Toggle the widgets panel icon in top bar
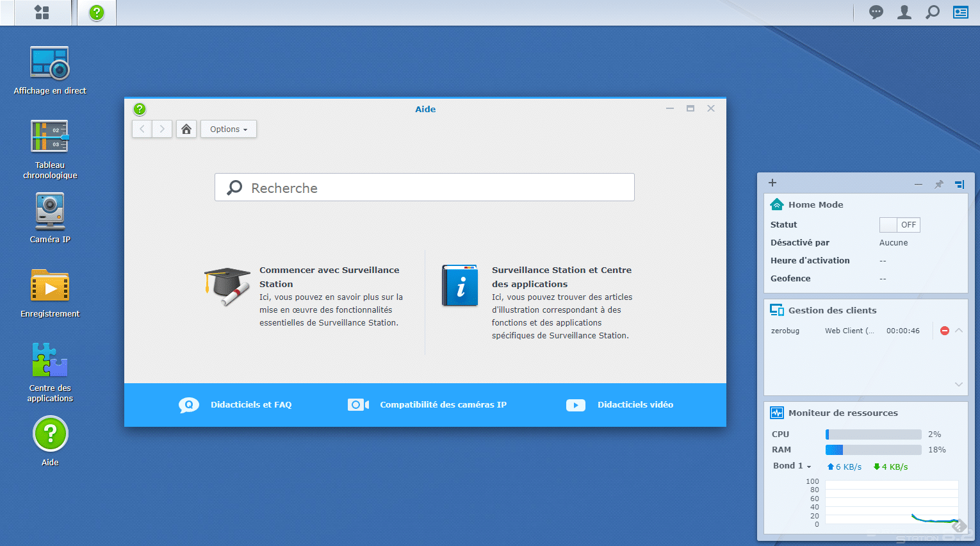Viewport: 980px width, 546px height. [x=961, y=12]
